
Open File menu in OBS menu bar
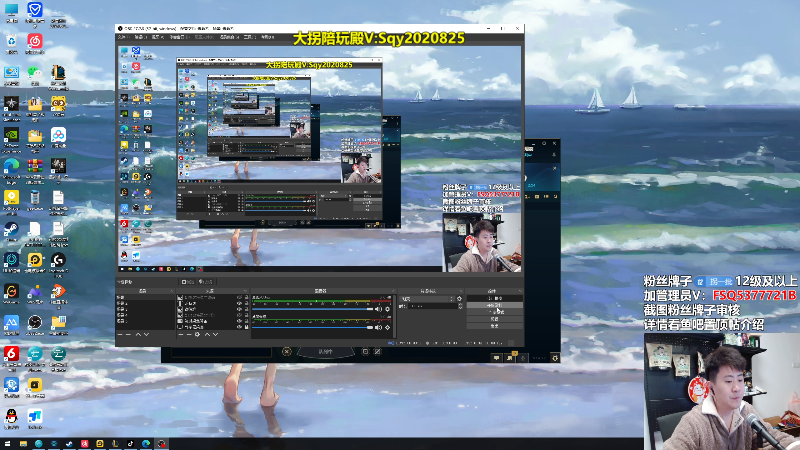(x=124, y=37)
